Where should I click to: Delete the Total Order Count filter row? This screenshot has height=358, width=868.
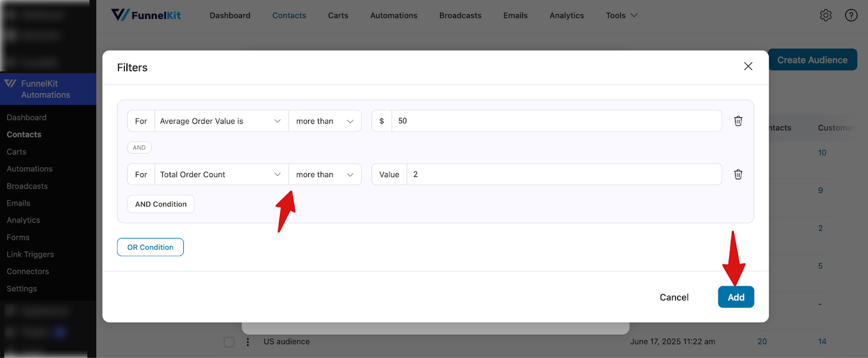[x=738, y=174]
